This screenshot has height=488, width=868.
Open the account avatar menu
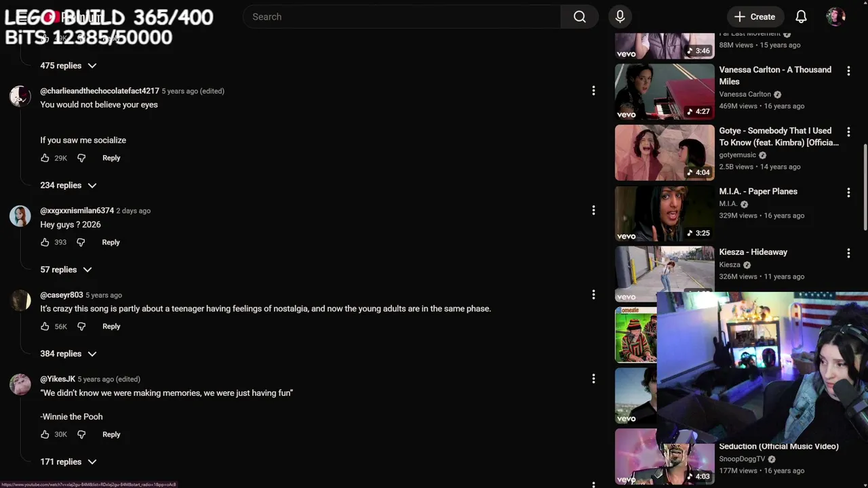(835, 17)
